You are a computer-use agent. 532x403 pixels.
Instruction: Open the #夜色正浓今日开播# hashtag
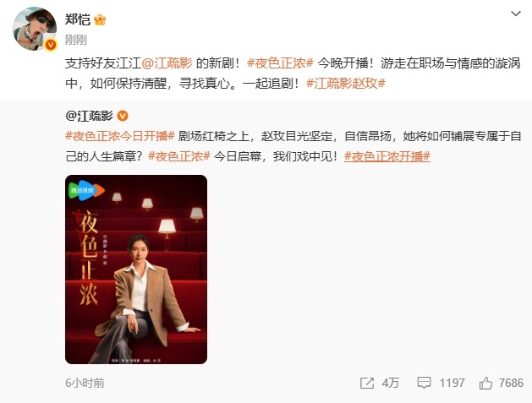pos(120,136)
